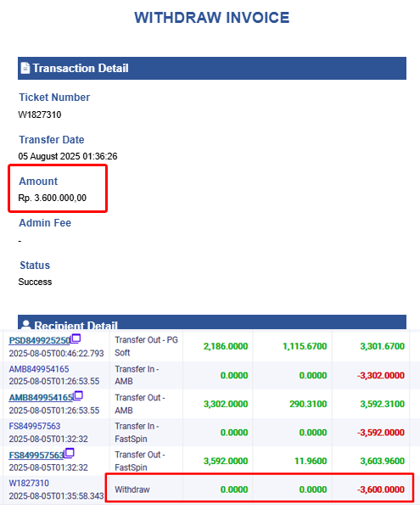
Task: Click the red -3,600.0000 withdraw value
Action: point(381,489)
